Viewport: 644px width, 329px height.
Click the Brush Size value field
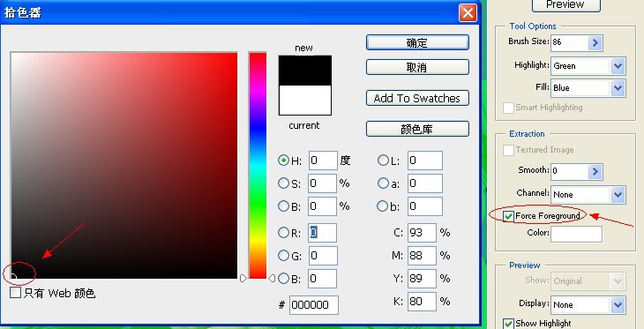(570, 42)
